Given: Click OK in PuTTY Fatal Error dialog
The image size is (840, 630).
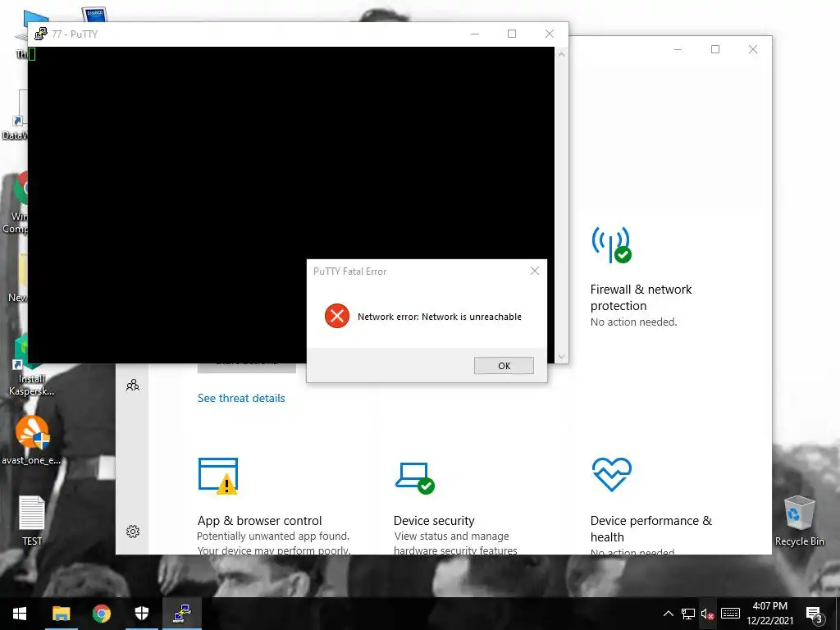Looking at the screenshot, I should tap(504, 365).
